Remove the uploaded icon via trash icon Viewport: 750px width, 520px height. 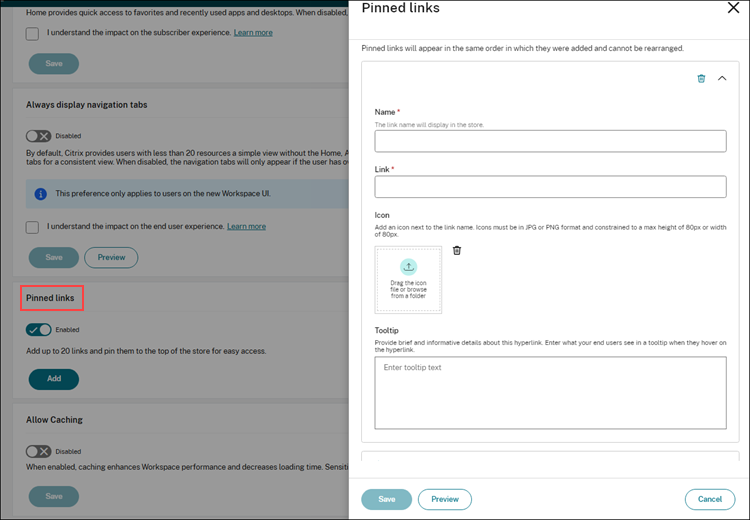[457, 250]
